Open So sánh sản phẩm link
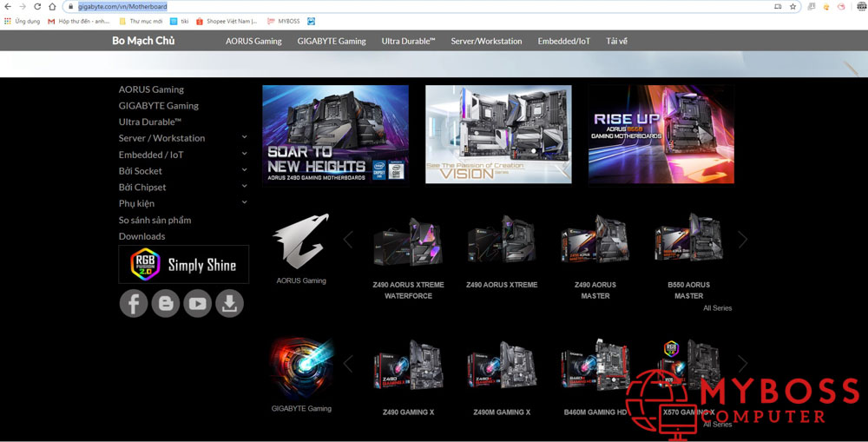The width and height of the screenshot is (868, 442). click(x=155, y=220)
